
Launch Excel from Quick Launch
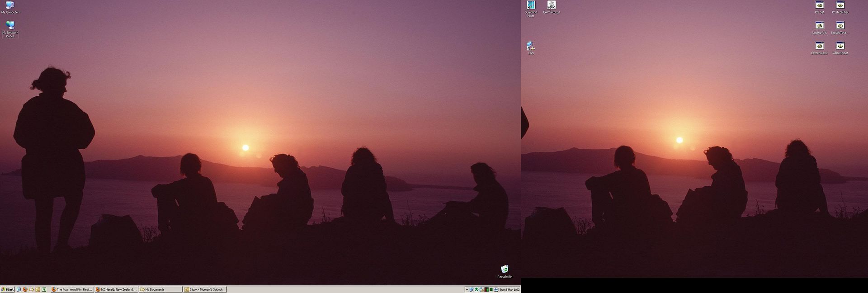[44, 289]
